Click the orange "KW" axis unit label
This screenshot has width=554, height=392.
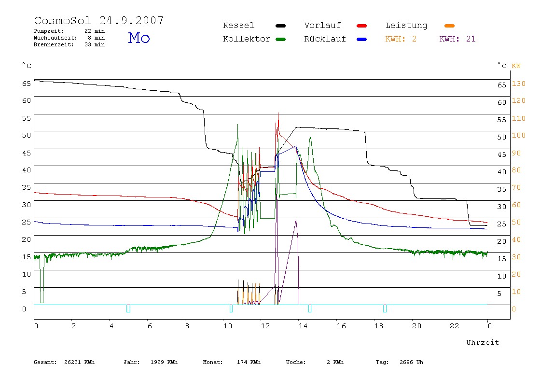tap(516, 66)
